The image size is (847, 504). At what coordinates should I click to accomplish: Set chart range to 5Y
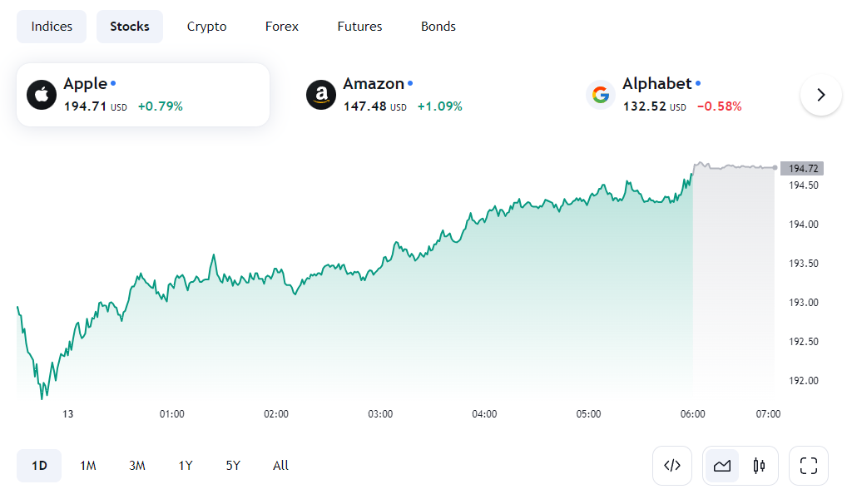[x=233, y=466]
